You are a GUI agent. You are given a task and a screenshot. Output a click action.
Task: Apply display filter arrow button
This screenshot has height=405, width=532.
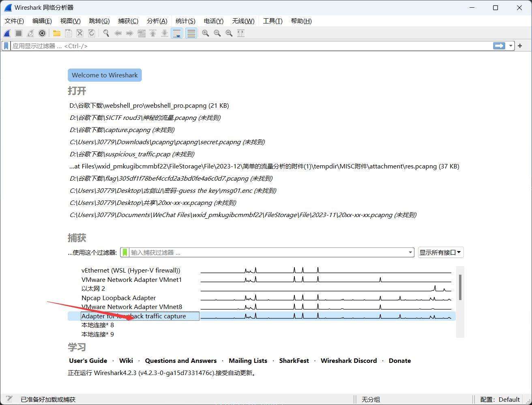pos(499,46)
